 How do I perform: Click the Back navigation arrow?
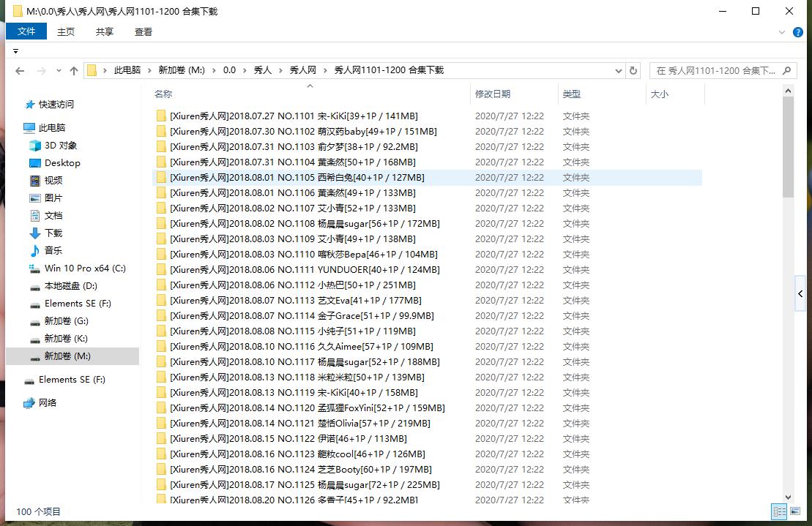click(20, 71)
